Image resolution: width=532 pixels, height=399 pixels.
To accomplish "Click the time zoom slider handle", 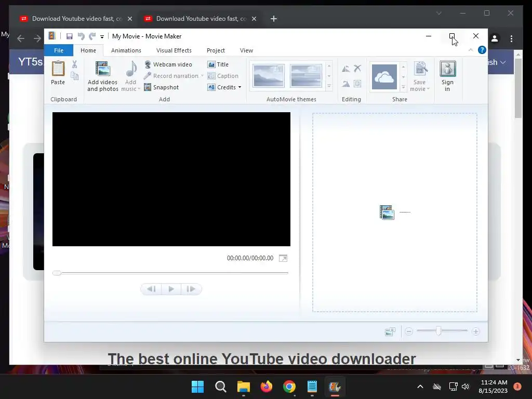I will (438, 331).
